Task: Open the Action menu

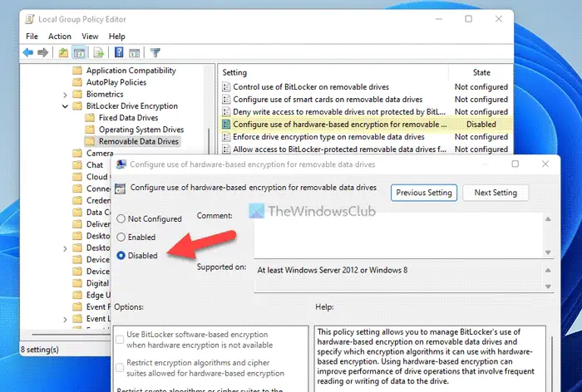Action: (x=60, y=37)
